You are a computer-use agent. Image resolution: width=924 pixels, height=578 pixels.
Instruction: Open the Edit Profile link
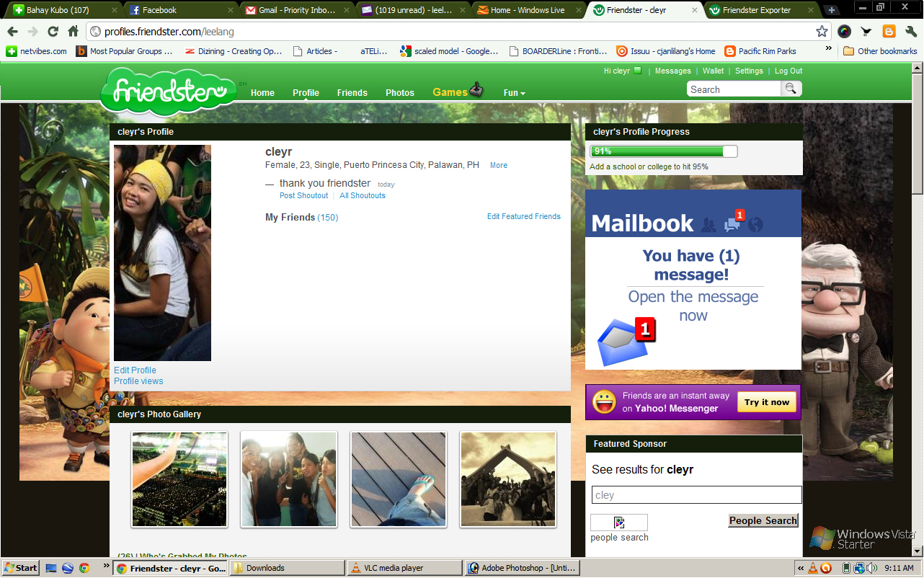[x=135, y=370]
